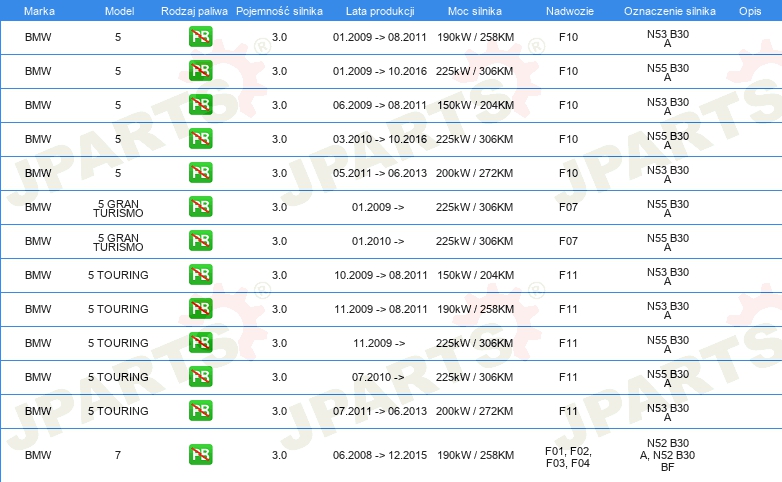The height and width of the screenshot is (482, 782).
Task: Click the Opis column header
Action: [750, 11]
